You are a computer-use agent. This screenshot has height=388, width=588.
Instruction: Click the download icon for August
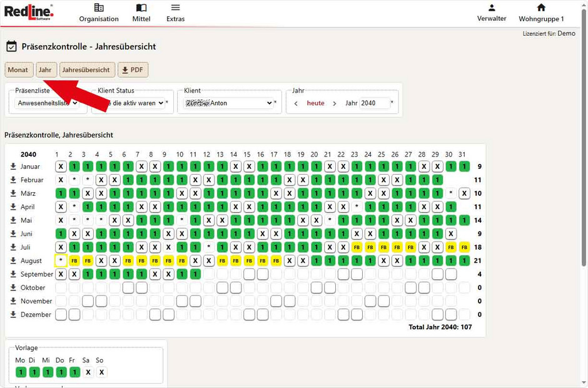pyautogui.click(x=13, y=260)
